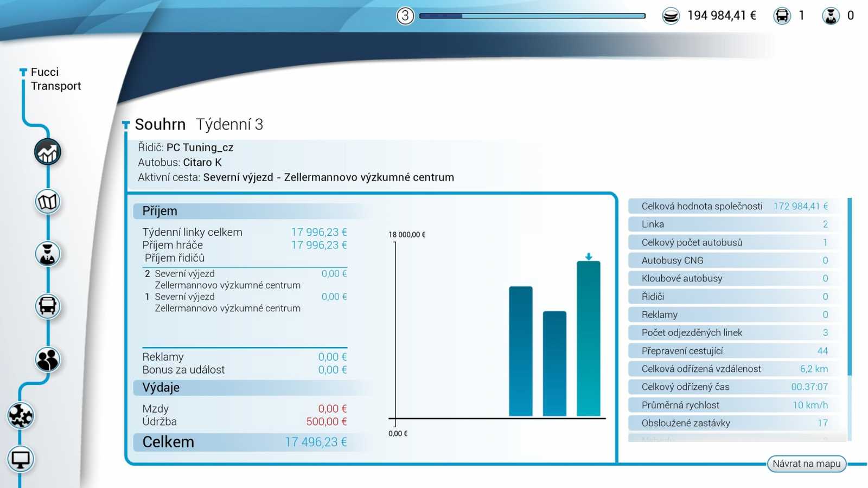Screen dimensions: 868x488
Task: Click the first bar in the weekly chart
Action: click(521, 351)
